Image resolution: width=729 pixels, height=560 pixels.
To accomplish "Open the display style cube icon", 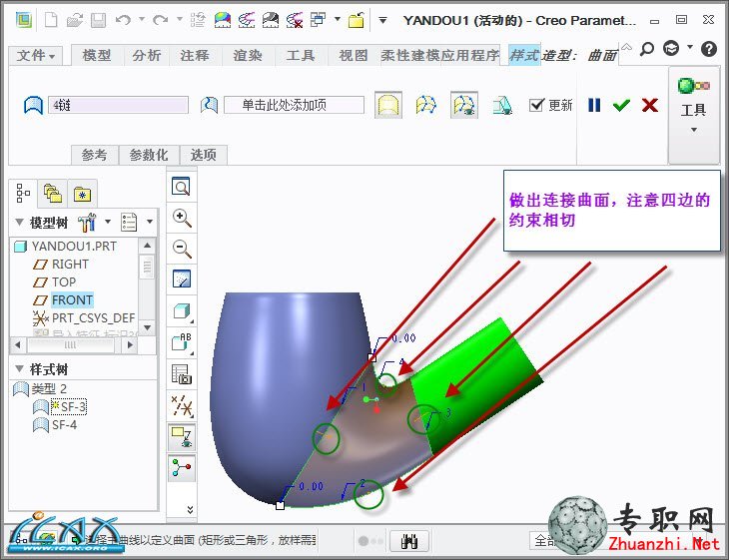I will (182, 310).
